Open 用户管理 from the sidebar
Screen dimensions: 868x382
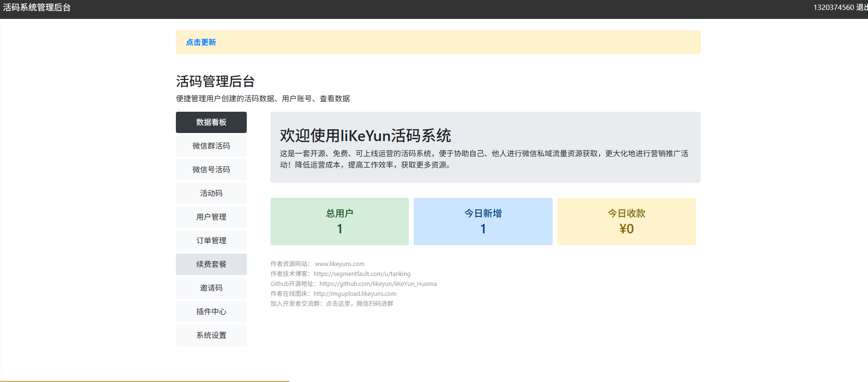click(x=211, y=217)
